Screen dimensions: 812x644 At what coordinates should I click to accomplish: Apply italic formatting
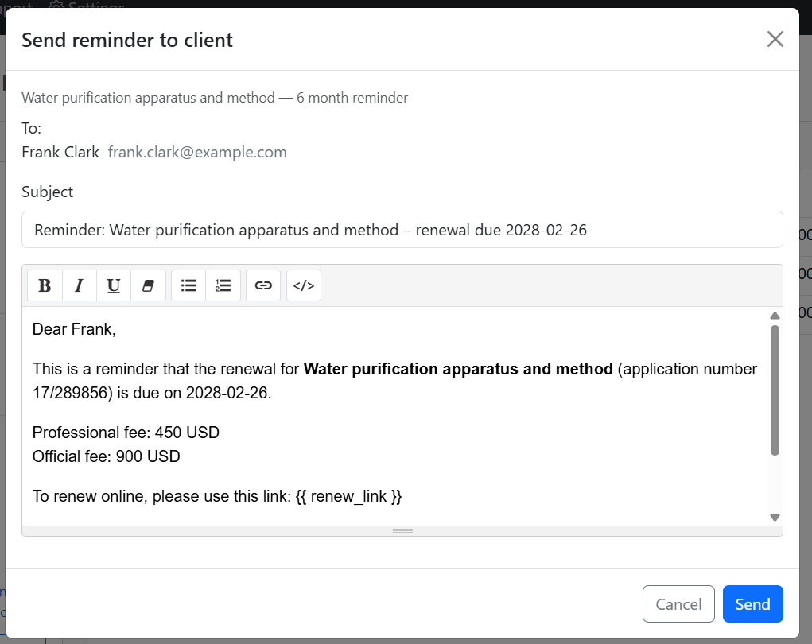(x=79, y=286)
